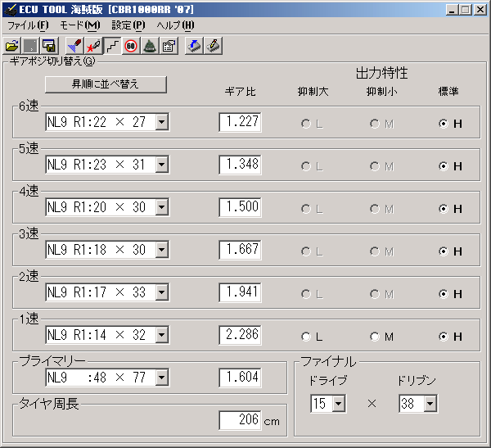Open the ドライブ sprocket dropdown showing 15
Screen dimensions: 491x448
pyautogui.click(x=339, y=404)
